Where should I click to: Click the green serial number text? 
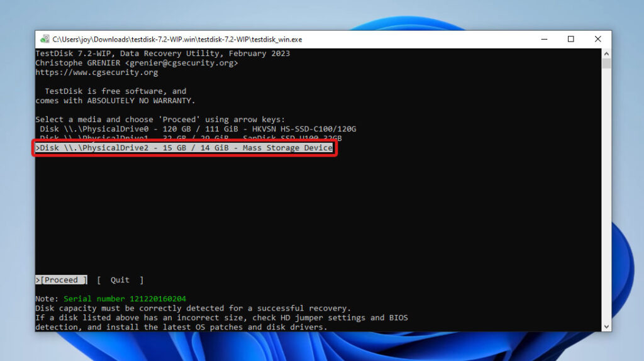click(125, 299)
